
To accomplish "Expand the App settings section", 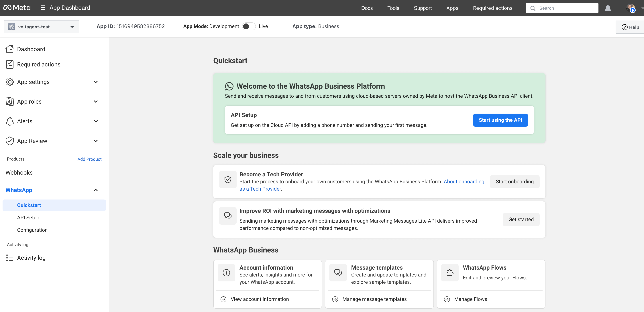I will [96, 82].
